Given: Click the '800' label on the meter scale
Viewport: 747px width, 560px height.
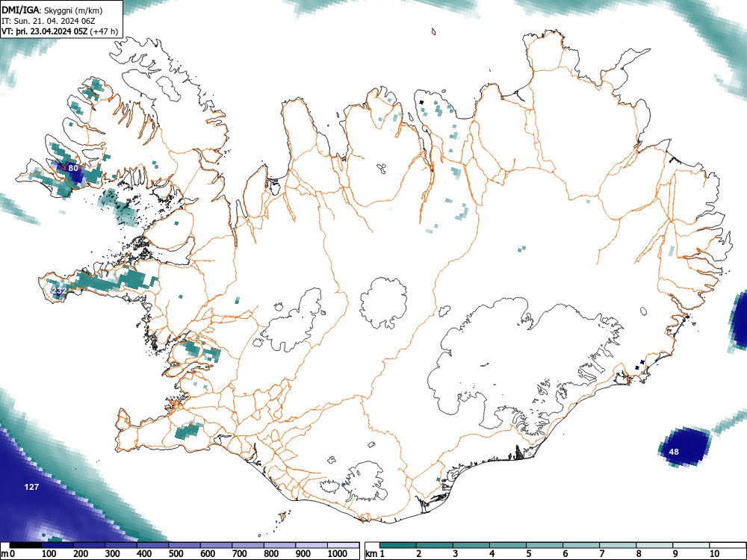Looking at the screenshot, I should [271, 554].
